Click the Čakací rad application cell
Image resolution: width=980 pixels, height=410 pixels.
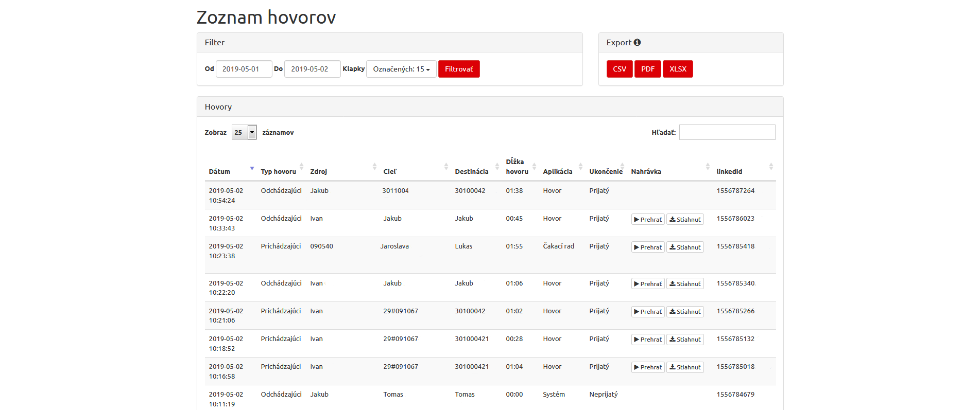pos(558,246)
